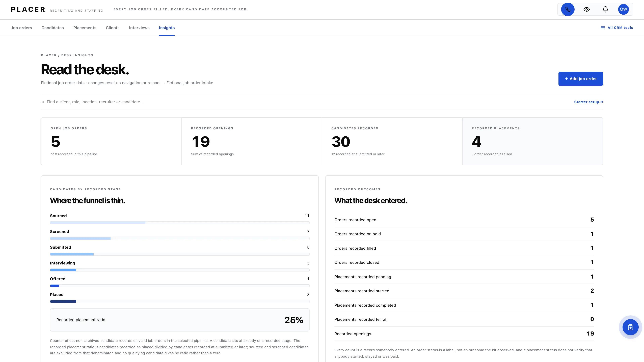Screen dimensions: 644x362
Task: Select the 'Orders recorded filled' row
Action: coord(464,248)
